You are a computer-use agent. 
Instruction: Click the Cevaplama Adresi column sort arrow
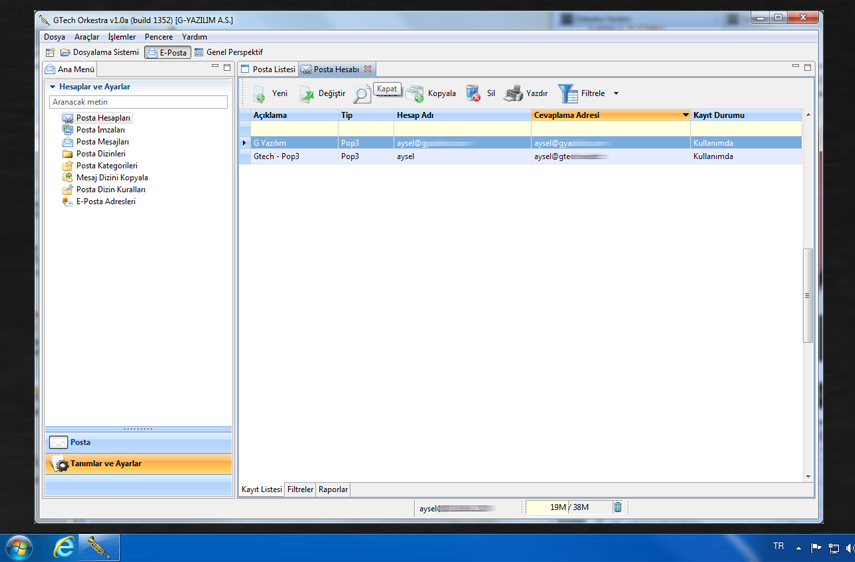click(x=685, y=116)
